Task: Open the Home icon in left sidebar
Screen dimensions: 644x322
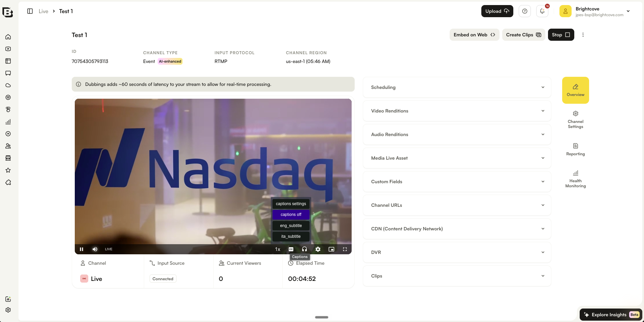Action: coord(8,37)
